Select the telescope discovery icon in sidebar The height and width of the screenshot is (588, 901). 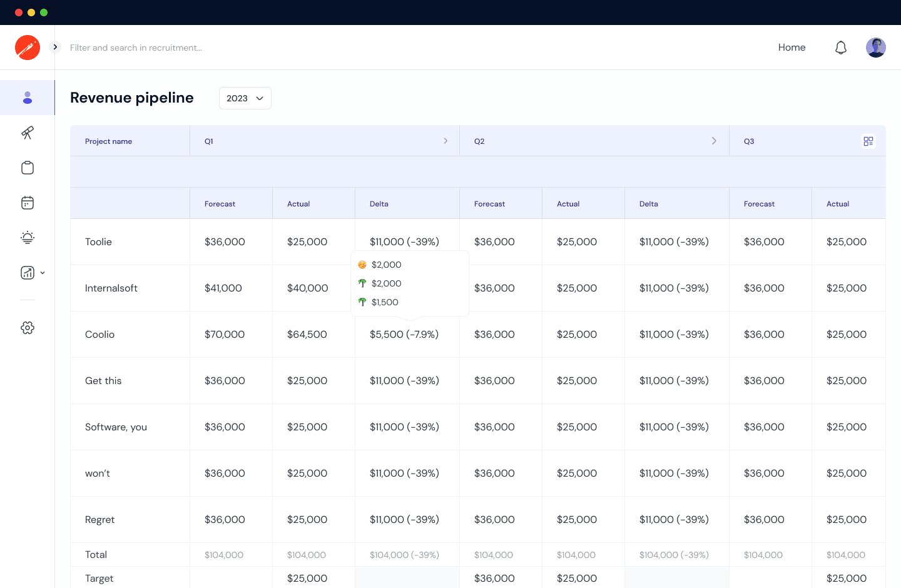(28, 133)
